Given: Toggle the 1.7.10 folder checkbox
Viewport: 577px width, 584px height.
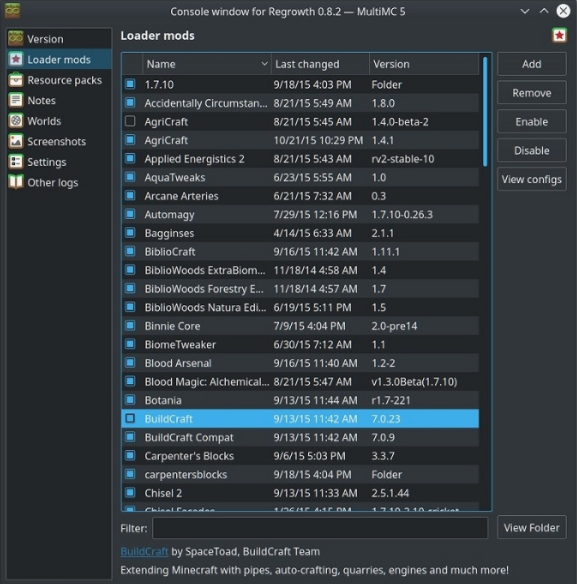Looking at the screenshot, I should [x=130, y=84].
